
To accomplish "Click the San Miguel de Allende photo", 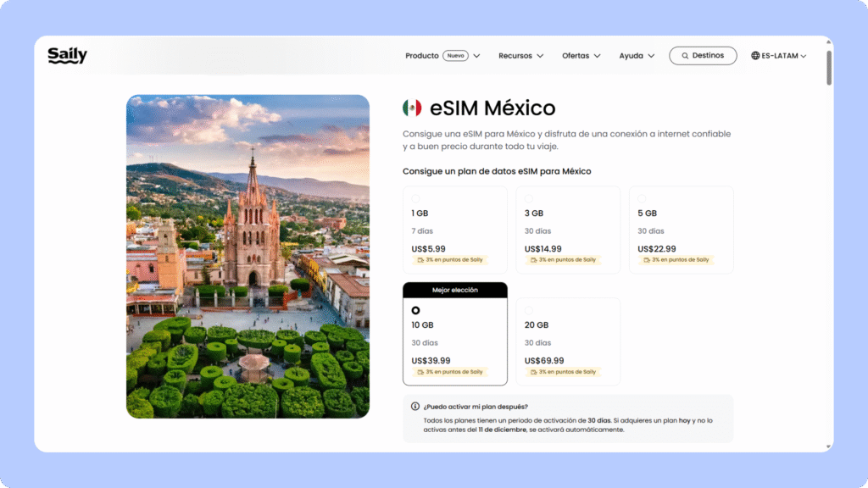I will [248, 256].
